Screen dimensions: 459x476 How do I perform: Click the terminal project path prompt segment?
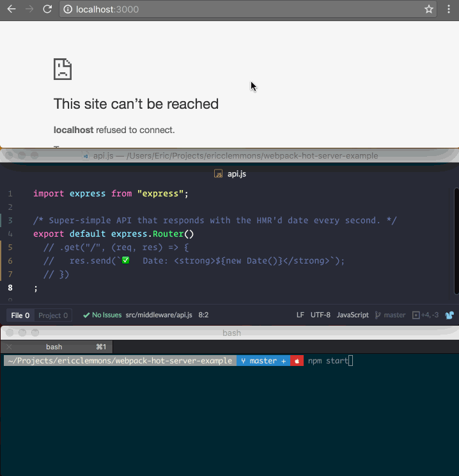[x=120, y=361]
